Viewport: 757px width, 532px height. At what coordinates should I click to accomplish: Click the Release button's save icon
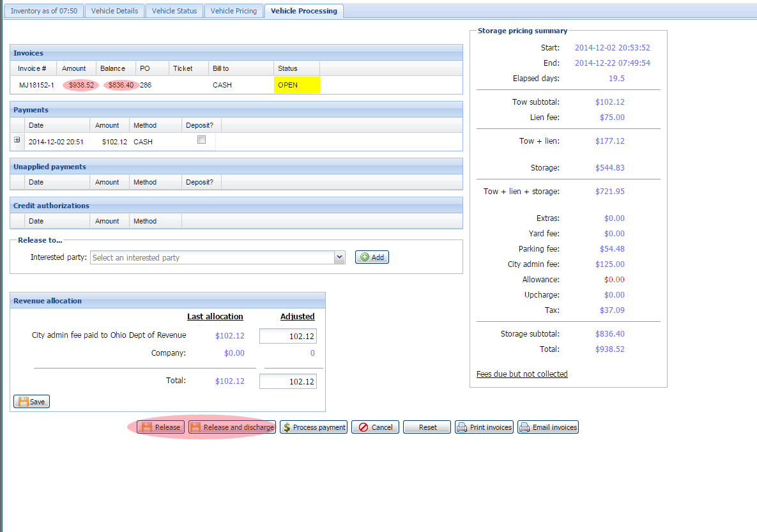coord(146,427)
